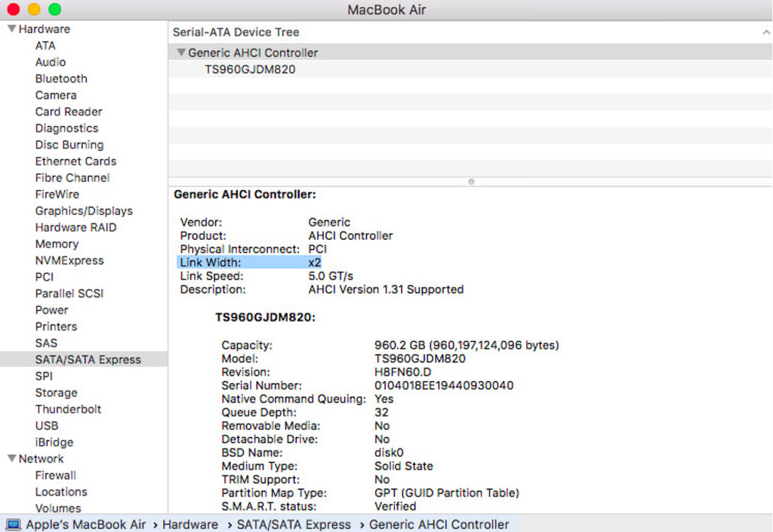Open Firewall under Network
This screenshot has width=773, height=532.
[x=56, y=475]
